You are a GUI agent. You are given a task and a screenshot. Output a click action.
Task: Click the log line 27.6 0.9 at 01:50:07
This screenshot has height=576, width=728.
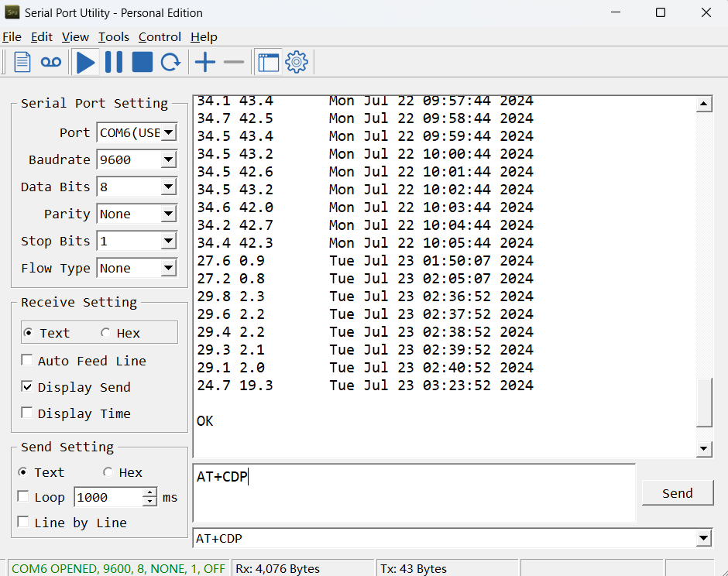pos(365,261)
